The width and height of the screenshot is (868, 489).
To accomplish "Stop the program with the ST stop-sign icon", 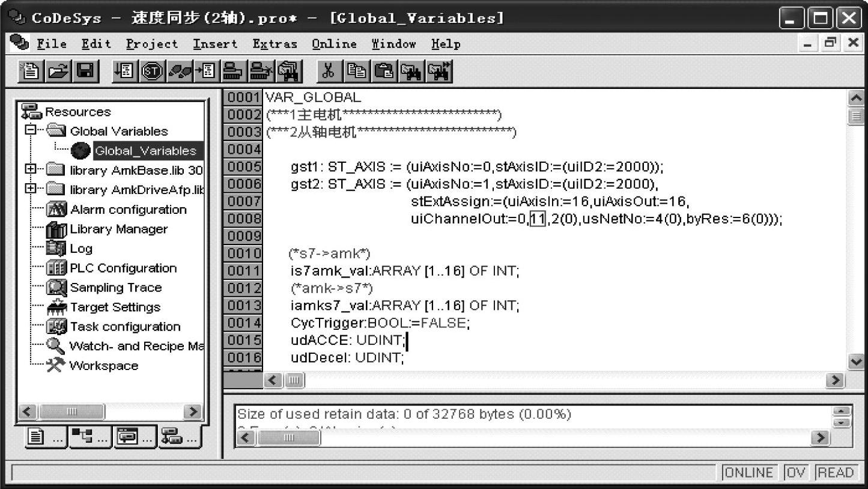I will tap(152, 71).
